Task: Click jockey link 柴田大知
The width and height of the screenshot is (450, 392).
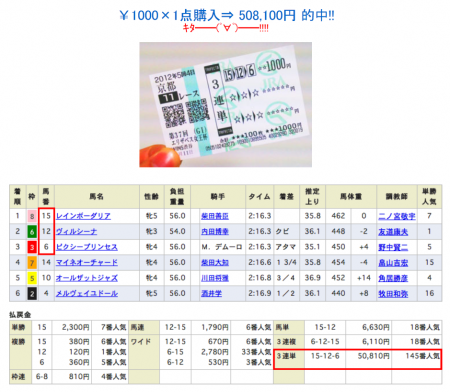Action: click(x=215, y=262)
